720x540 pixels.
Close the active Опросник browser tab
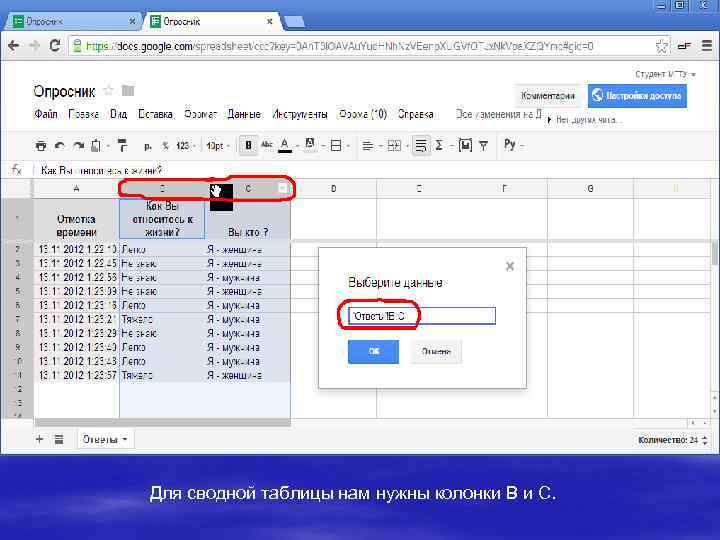point(270,22)
